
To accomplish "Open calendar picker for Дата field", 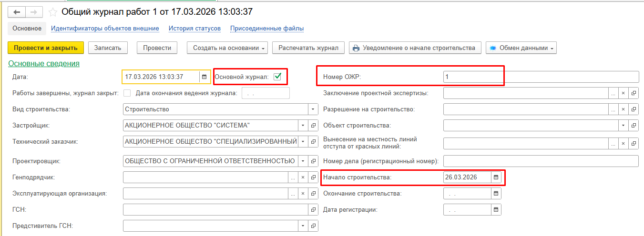I will [x=204, y=77].
